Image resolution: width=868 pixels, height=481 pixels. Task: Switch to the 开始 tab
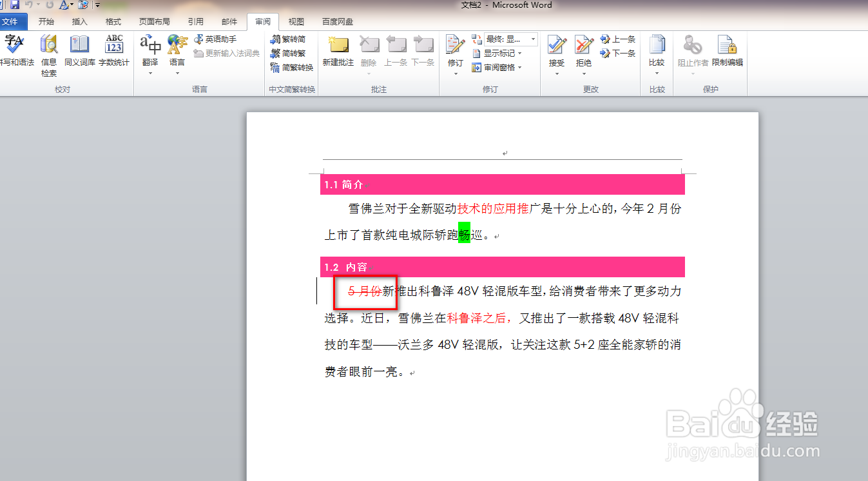46,22
